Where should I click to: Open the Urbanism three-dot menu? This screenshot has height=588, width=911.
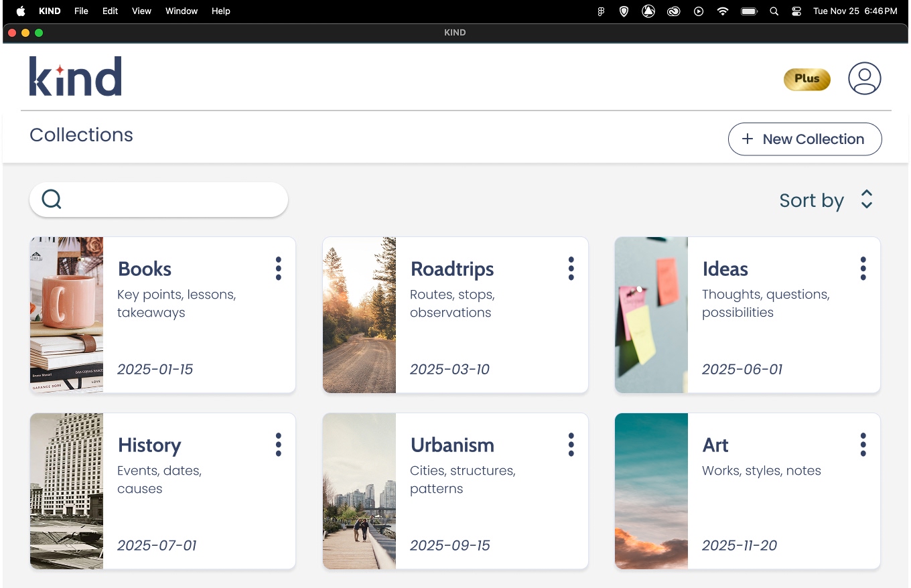(x=571, y=445)
